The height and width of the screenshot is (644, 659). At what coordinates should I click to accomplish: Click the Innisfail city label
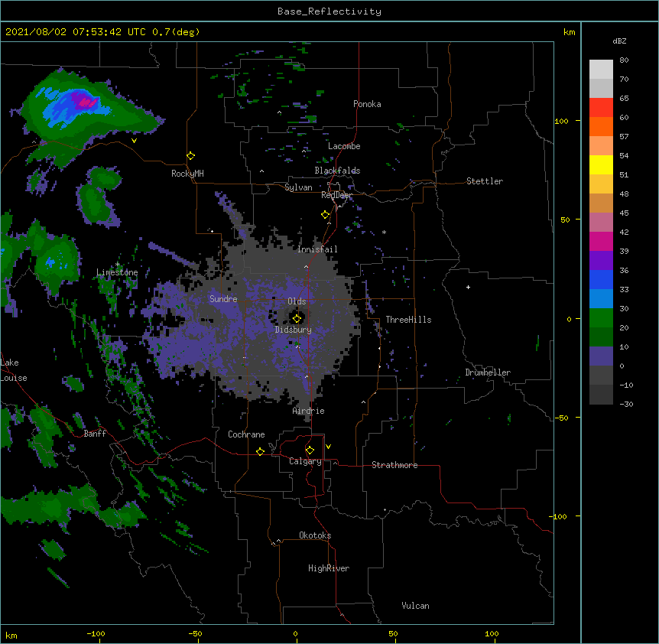coord(317,249)
